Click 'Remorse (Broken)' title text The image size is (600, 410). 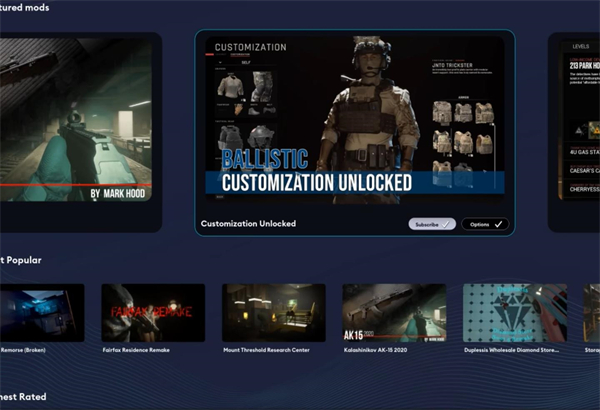tap(23, 350)
